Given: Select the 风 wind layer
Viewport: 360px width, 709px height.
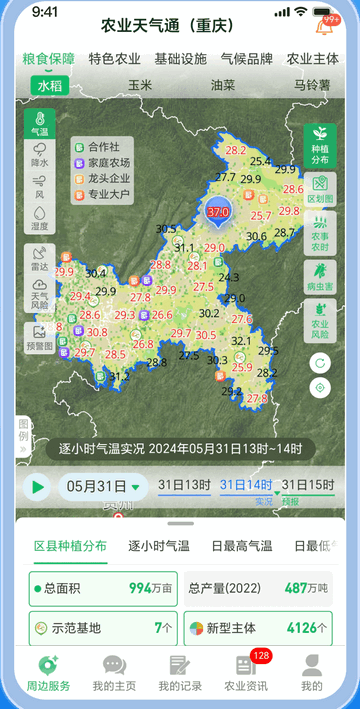Looking at the screenshot, I should 40,187.
